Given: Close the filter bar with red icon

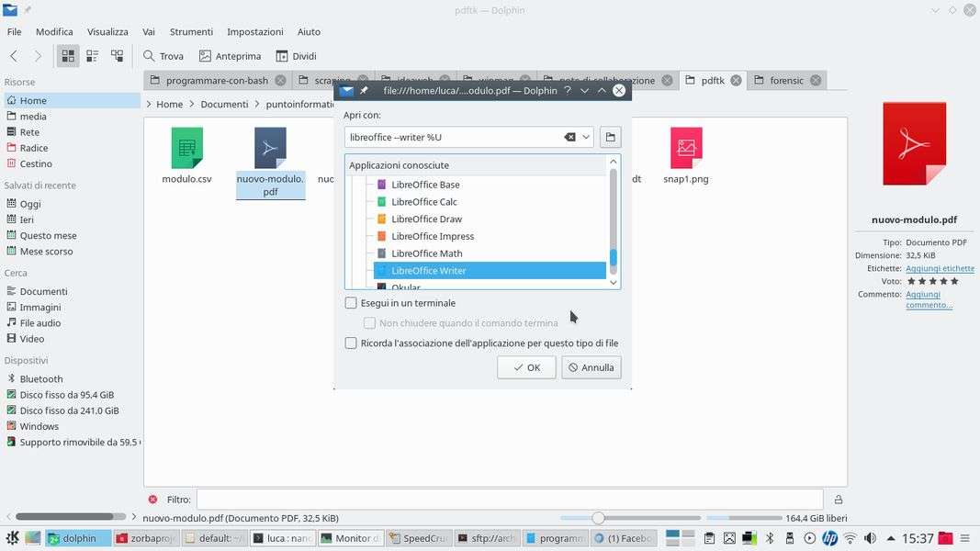Looking at the screenshot, I should 152,500.
